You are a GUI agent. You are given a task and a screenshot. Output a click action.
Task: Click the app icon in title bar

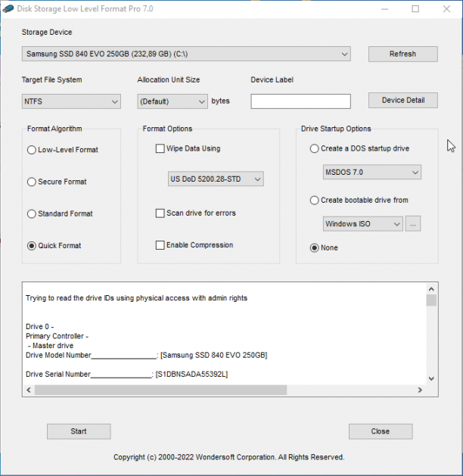point(8,8)
